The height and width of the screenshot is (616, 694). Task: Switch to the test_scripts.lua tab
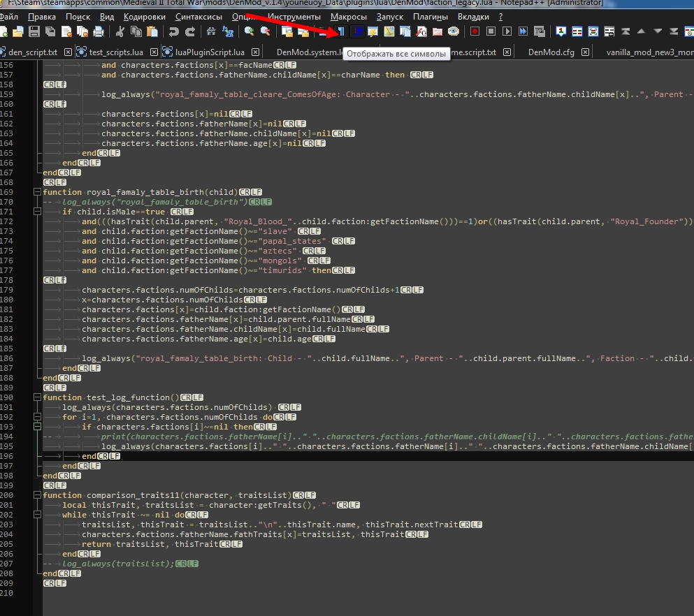[x=116, y=52]
